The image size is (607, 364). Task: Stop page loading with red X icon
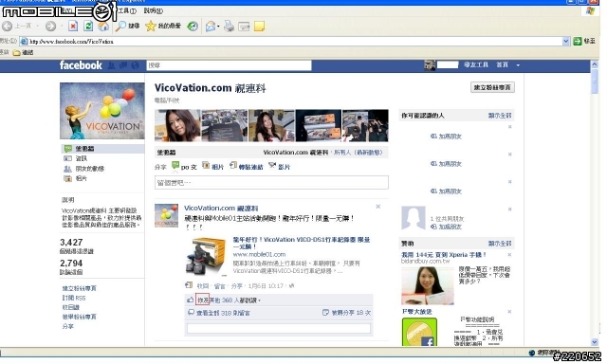(x=73, y=27)
